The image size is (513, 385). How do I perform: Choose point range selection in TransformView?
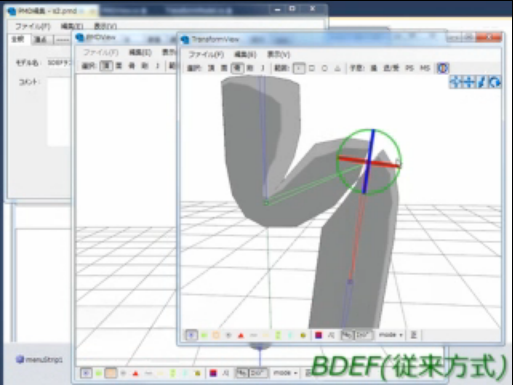299,68
